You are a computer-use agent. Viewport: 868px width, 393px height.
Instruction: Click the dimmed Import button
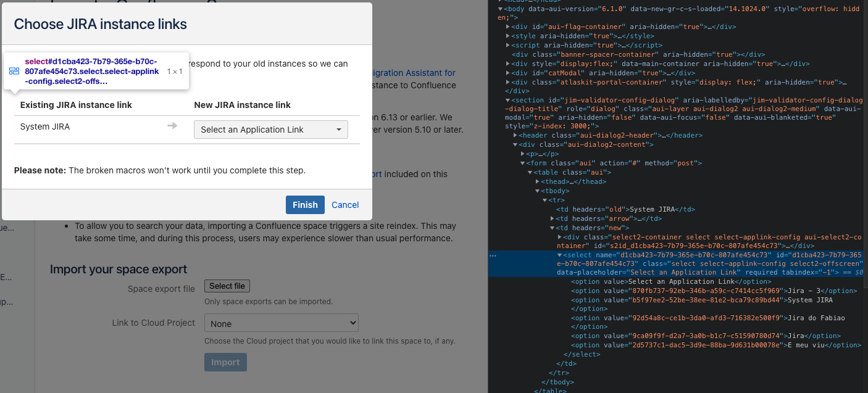point(225,362)
